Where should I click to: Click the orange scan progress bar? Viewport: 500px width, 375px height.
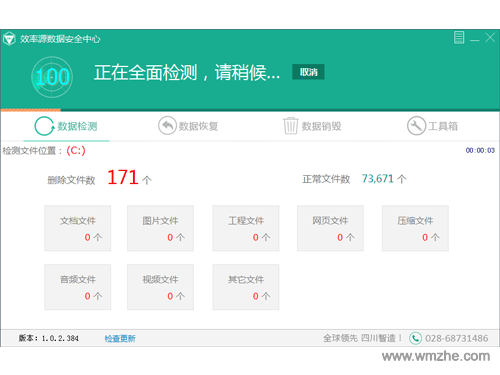point(31,110)
